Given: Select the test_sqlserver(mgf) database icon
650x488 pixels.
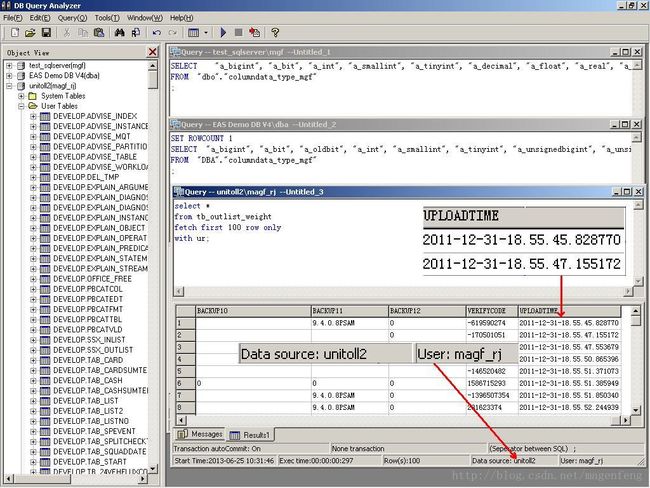Looking at the screenshot, I should (x=21, y=66).
